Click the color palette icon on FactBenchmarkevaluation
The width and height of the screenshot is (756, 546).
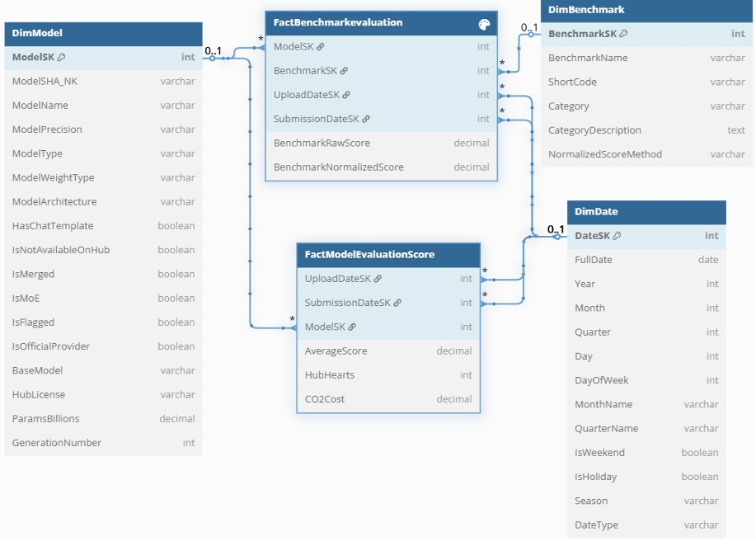(484, 24)
